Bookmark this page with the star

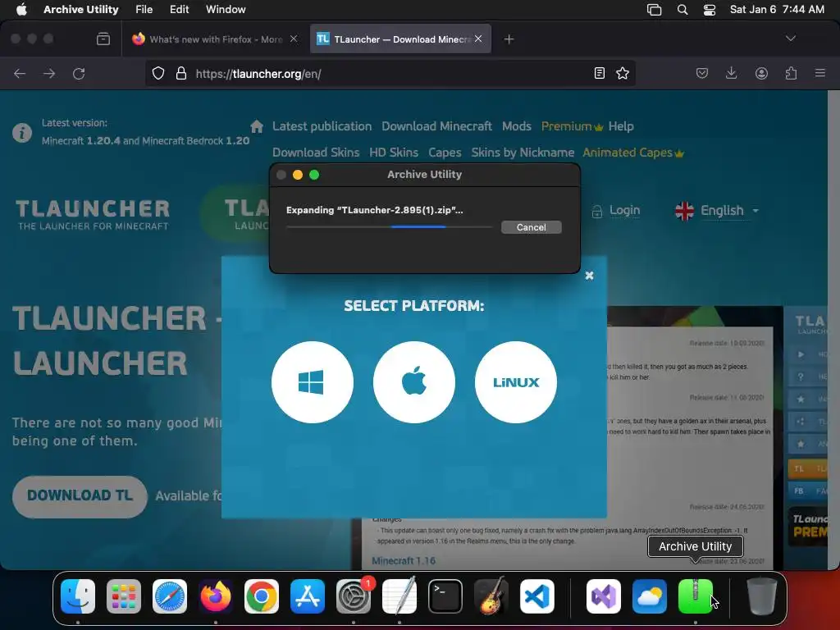(x=623, y=73)
